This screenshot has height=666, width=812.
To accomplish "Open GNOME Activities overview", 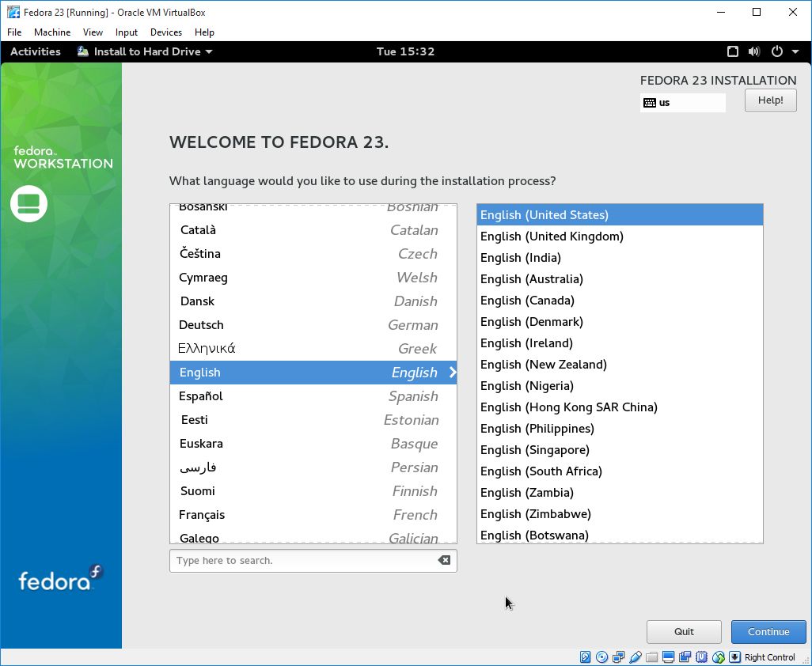I will click(x=35, y=51).
